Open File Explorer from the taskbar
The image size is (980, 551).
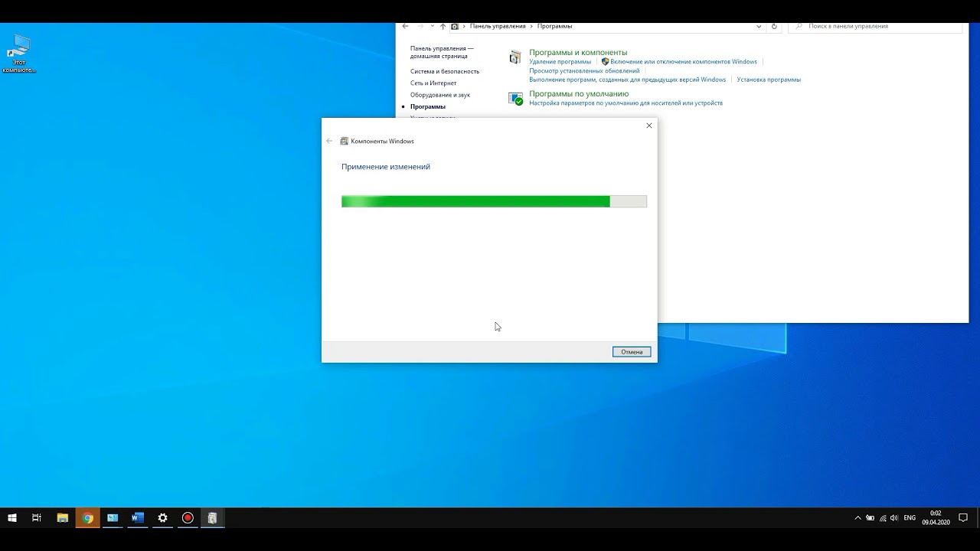(x=63, y=518)
